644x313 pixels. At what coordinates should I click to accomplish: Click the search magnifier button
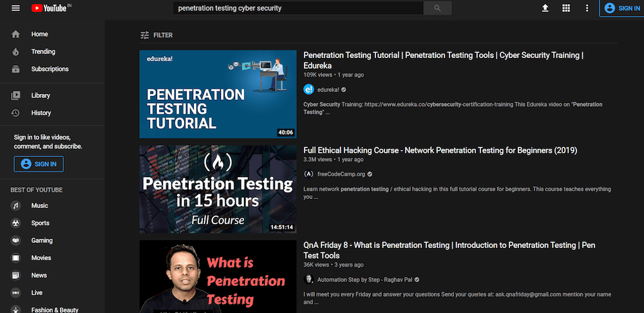coord(437,8)
